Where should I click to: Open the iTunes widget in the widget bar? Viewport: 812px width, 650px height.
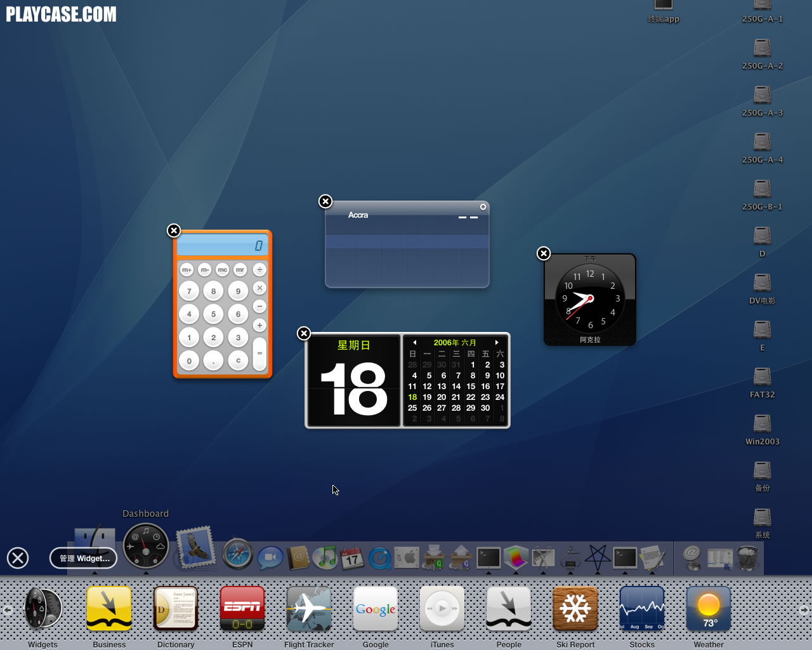pos(442,609)
